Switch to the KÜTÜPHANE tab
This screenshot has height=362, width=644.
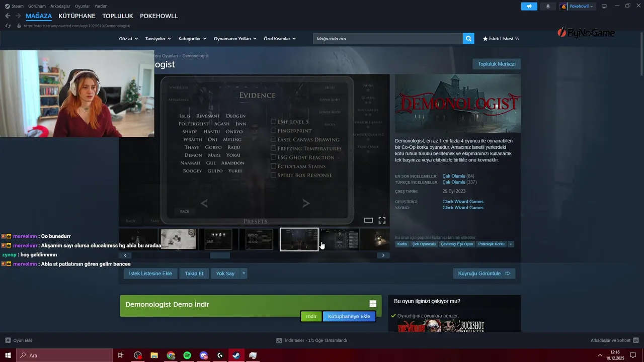77,16
